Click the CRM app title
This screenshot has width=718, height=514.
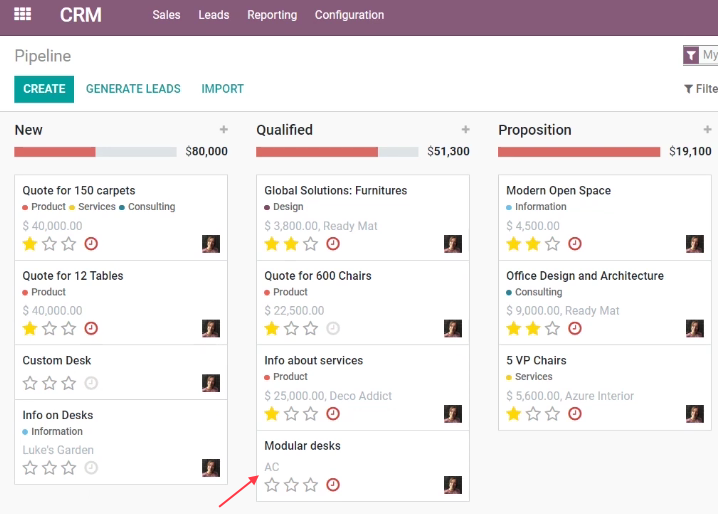point(81,15)
